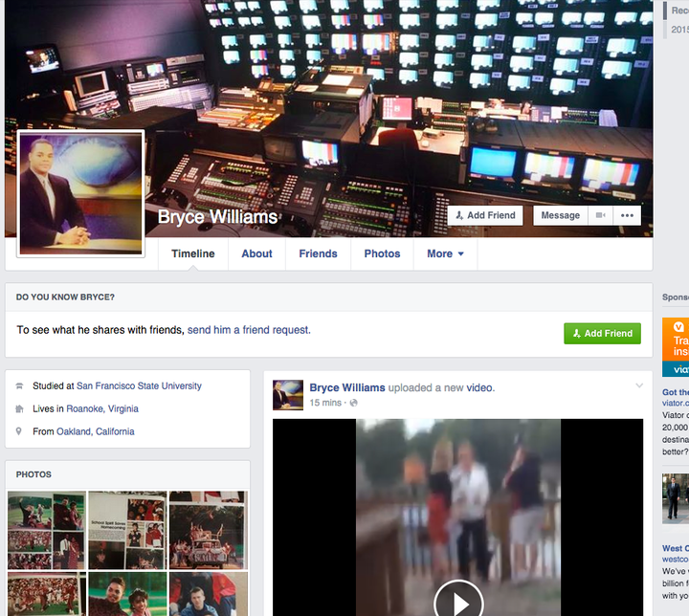Open the large profile picture
The width and height of the screenshot is (689, 616).
click(80, 194)
